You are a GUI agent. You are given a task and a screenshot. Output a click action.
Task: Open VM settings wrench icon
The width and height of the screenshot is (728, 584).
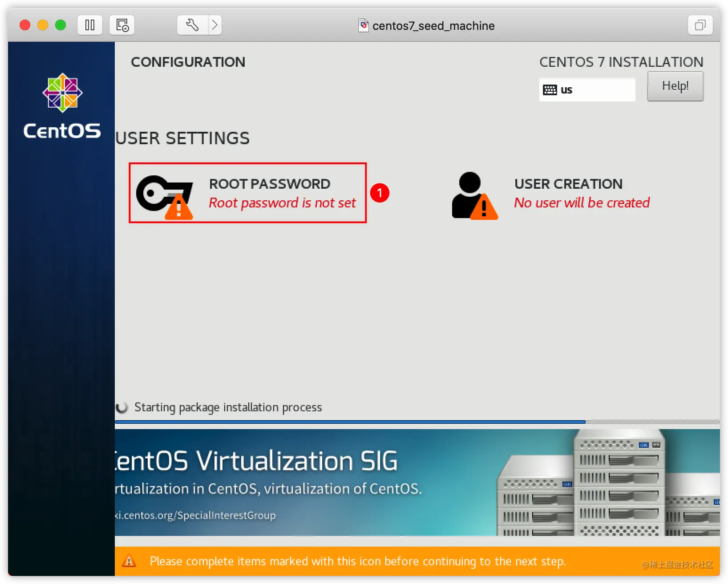point(192,25)
